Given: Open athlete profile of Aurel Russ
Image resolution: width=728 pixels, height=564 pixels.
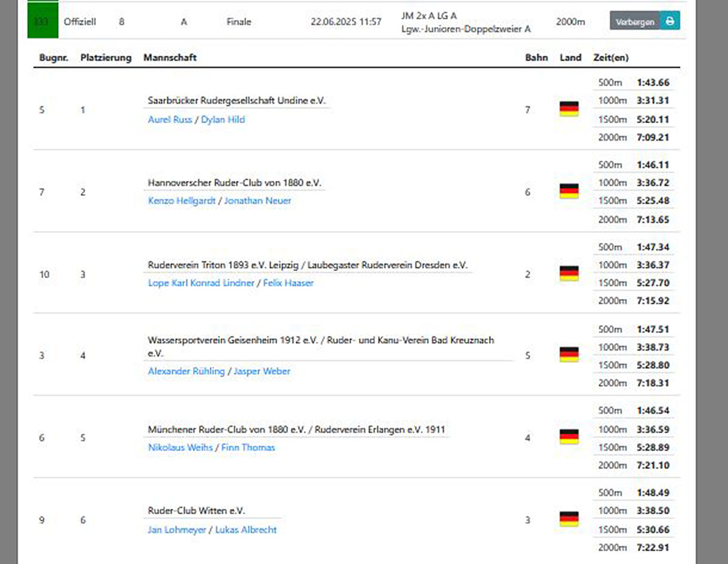Looking at the screenshot, I should (170, 119).
